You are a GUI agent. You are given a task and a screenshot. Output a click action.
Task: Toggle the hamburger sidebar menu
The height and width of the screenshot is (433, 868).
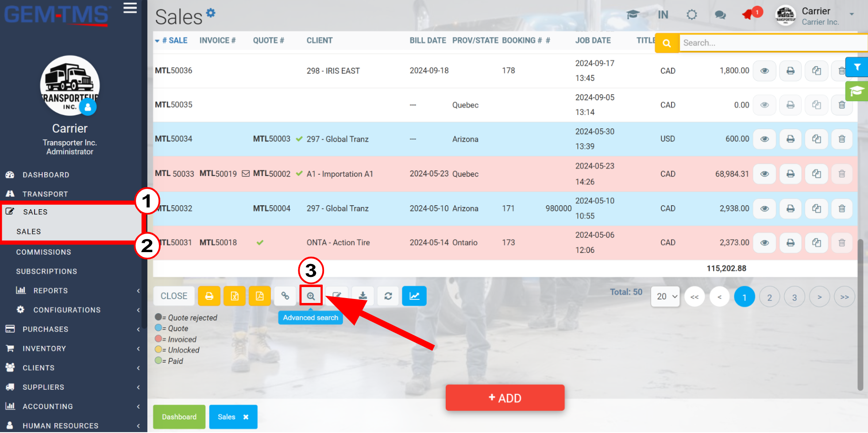(x=130, y=8)
